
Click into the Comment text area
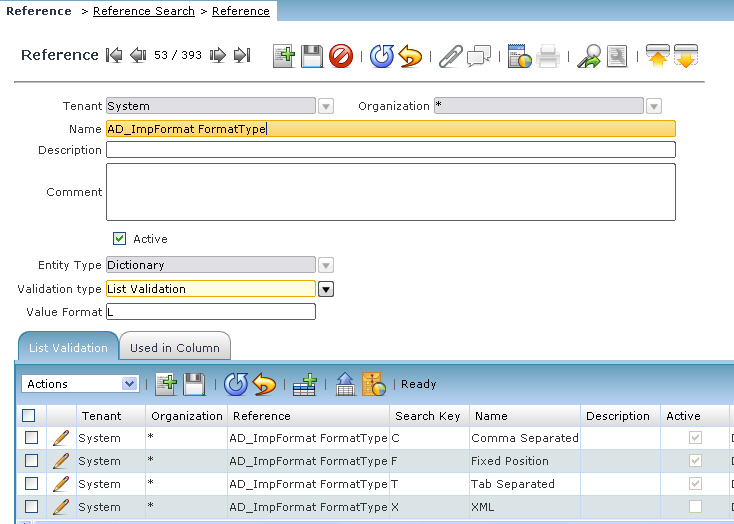click(x=391, y=192)
